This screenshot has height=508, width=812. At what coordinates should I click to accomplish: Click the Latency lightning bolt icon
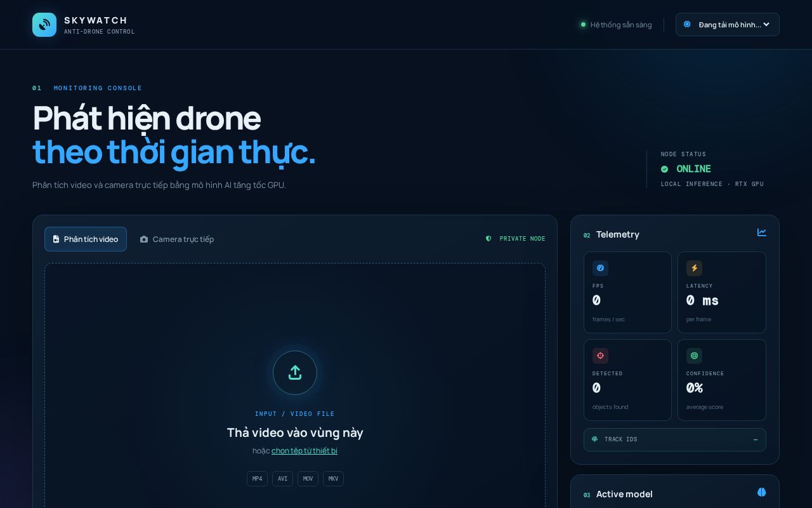point(694,268)
